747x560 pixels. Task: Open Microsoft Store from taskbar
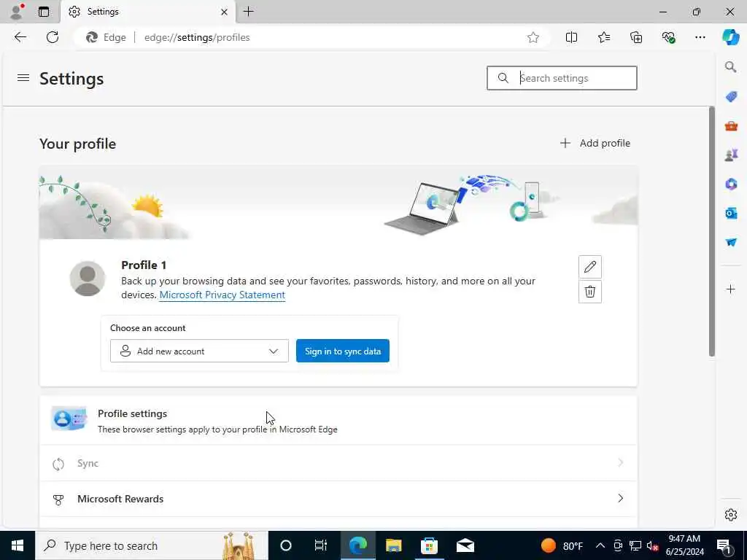(429, 545)
